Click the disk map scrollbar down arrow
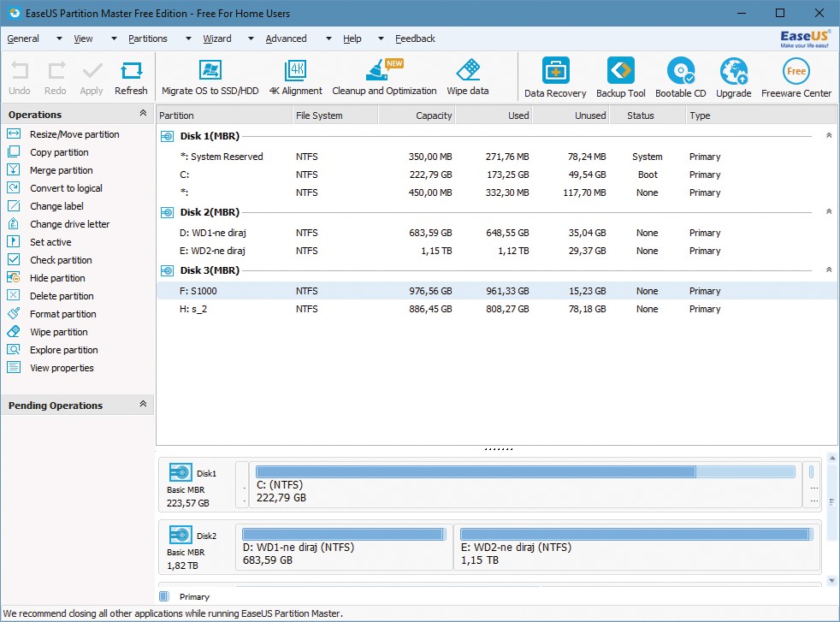This screenshot has height=622, width=840. pos(832,581)
